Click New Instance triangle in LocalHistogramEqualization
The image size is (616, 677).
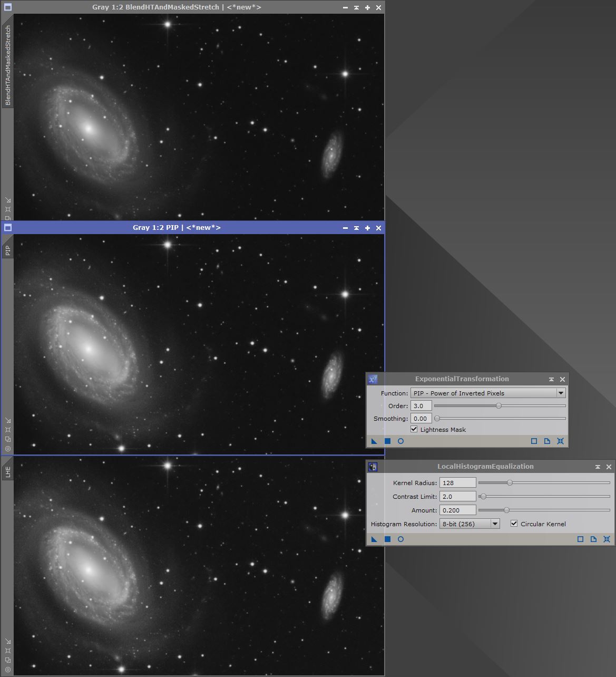pyautogui.click(x=374, y=539)
